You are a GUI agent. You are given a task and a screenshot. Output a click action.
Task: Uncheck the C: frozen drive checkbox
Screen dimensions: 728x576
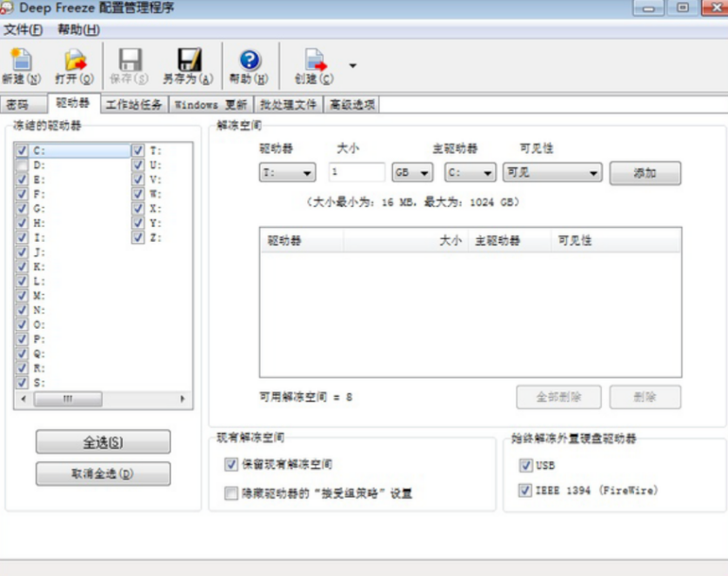tap(22, 151)
